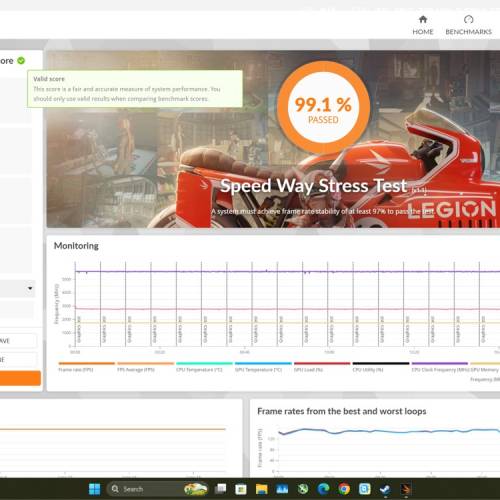Image resolution: width=500 pixels, height=500 pixels.
Task: Open the Windows Start menu
Action: tap(95, 489)
